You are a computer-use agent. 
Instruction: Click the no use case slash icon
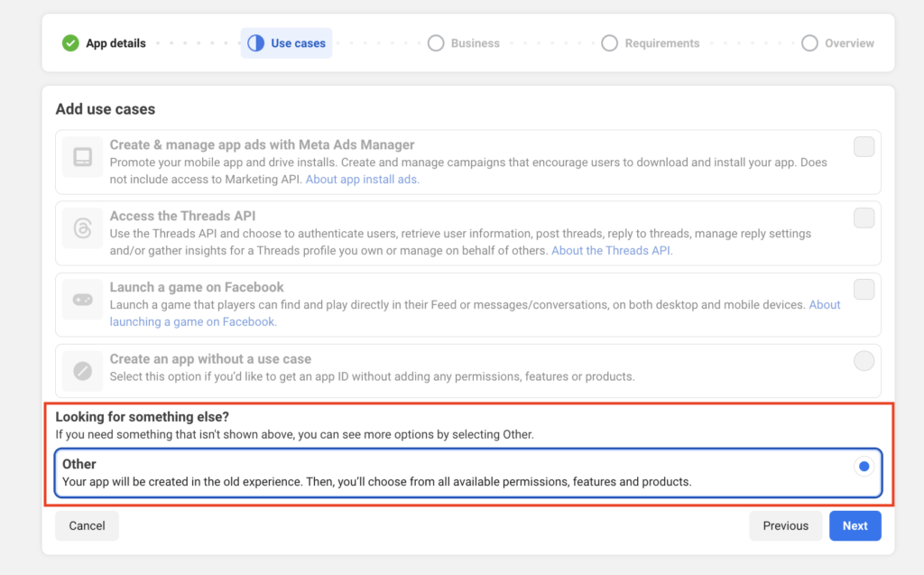(x=83, y=370)
